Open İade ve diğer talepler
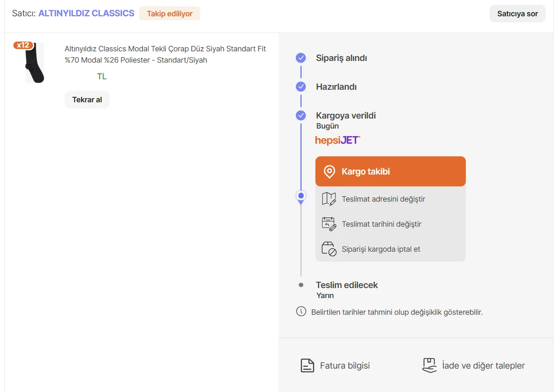The height and width of the screenshot is (392, 559). [x=473, y=366]
